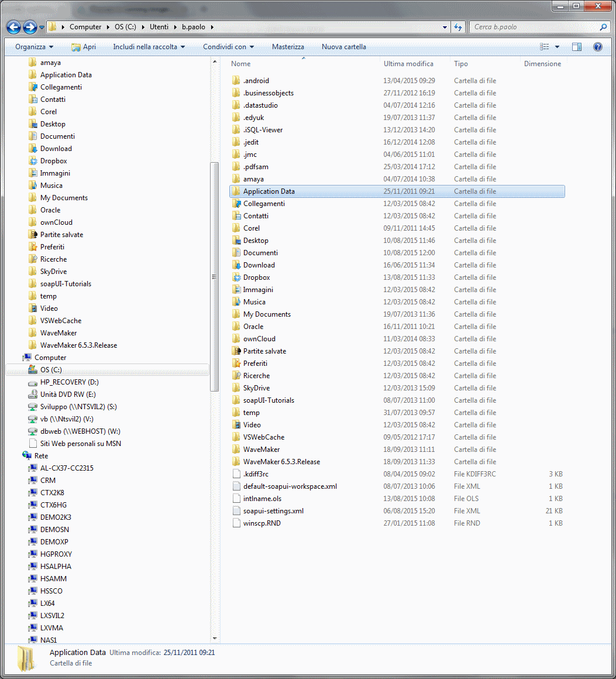Select the .android folder row
This screenshot has width=616, height=679.
(x=397, y=81)
